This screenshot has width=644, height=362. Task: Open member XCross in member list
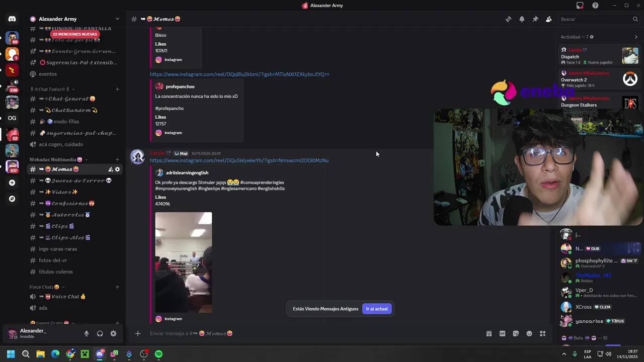pyautogui.click(x=599, y=307)
